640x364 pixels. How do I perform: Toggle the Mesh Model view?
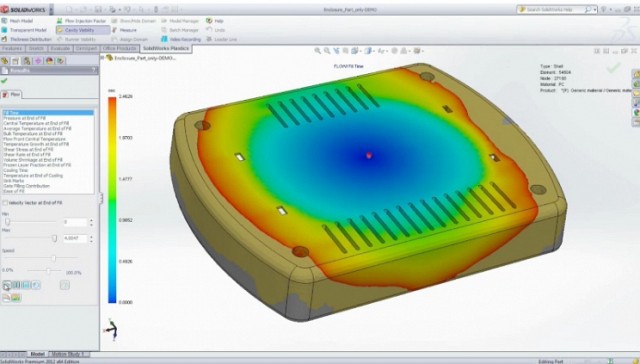(18, 21)
